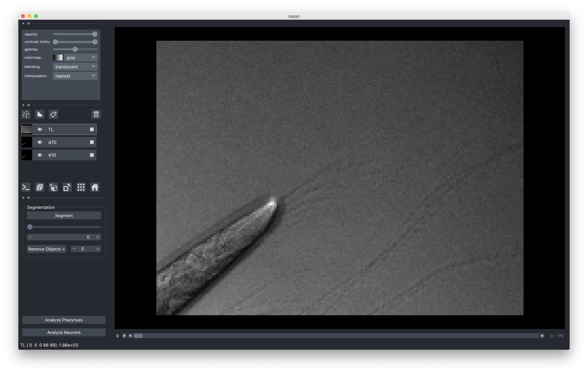Play the frame animation
This screenshot has height=374, width=588.
tap(124, 336)
